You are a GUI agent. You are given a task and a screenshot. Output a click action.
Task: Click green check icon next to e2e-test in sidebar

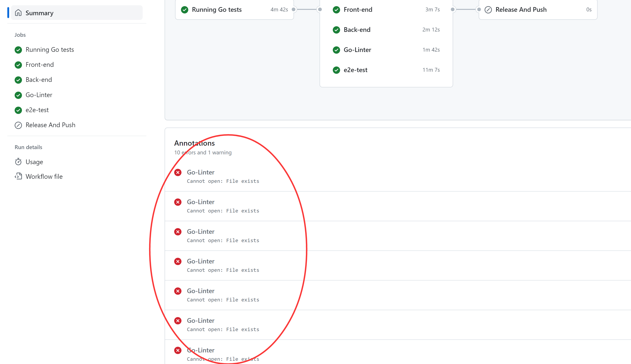tap(18, 110)
